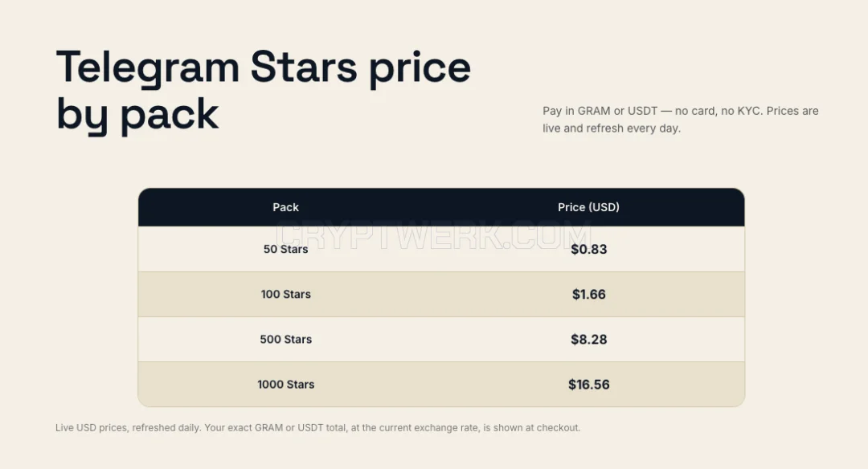This screenshot has width=868, height=469.
Task: Select the $1.66 price cell
Action: (589, 294)
